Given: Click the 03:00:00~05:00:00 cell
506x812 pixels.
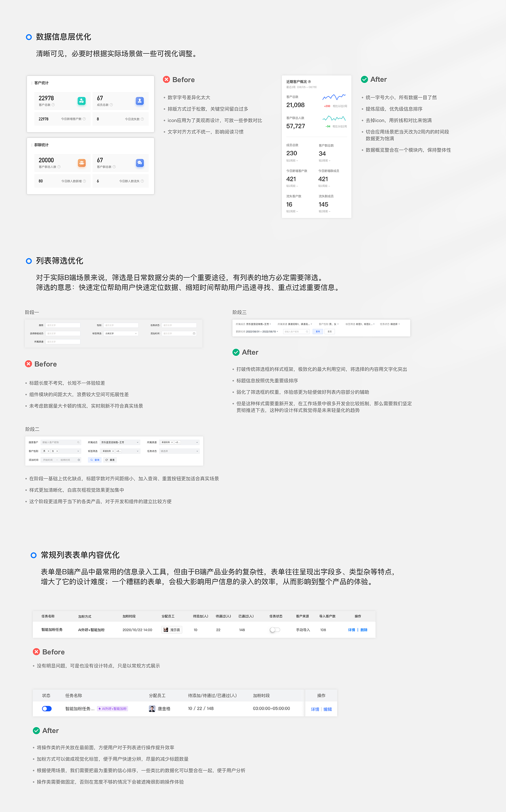Looking at the screenshot, I should pyautogui.click(x=271, y=709).
